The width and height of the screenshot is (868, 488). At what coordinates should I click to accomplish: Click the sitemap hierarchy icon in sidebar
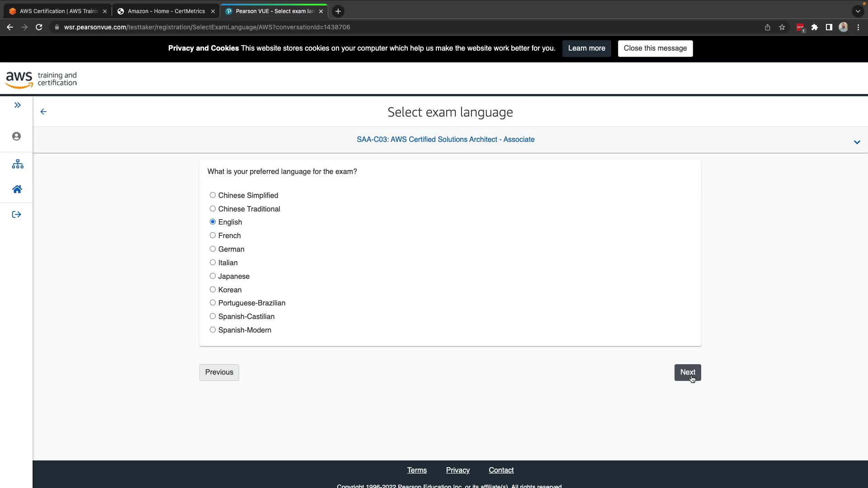pyautogui.click(x=17, y=164)
